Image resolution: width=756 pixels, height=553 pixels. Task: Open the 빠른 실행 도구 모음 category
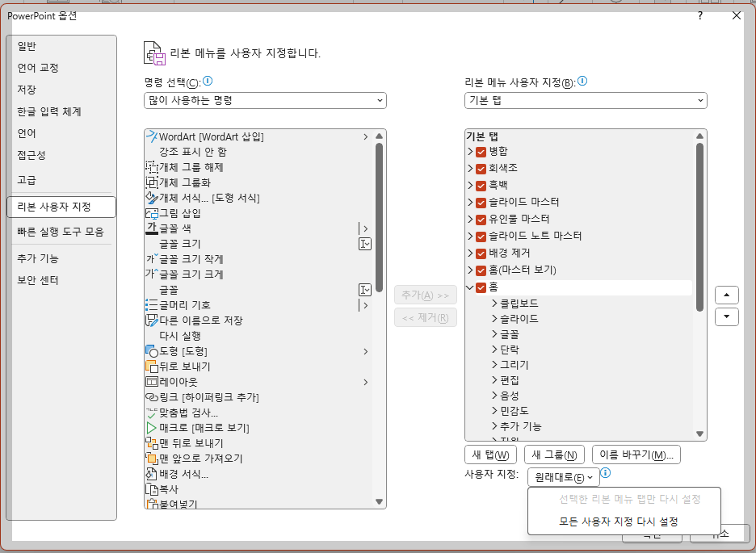[x=61, y=232]
